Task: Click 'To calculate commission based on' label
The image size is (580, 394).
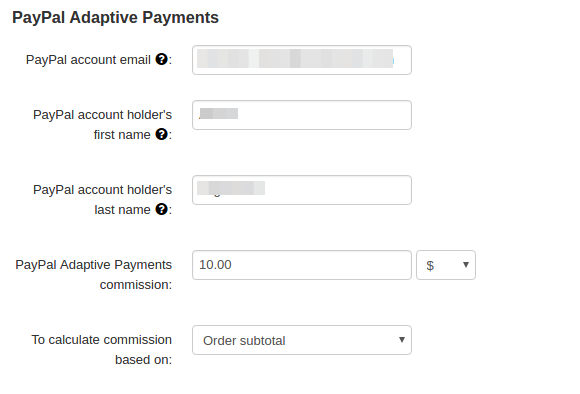Action: pos(102,350)
